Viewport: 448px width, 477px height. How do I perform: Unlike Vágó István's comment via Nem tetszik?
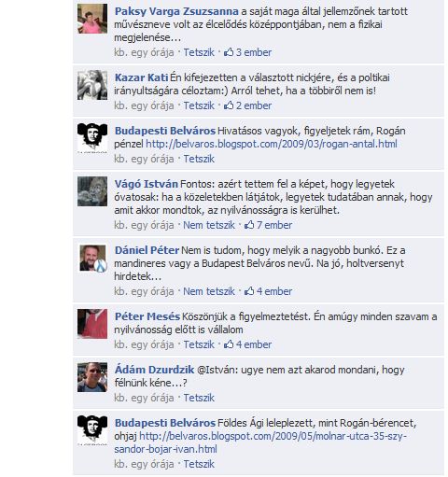pyautogui.click(x=209, y=225)
